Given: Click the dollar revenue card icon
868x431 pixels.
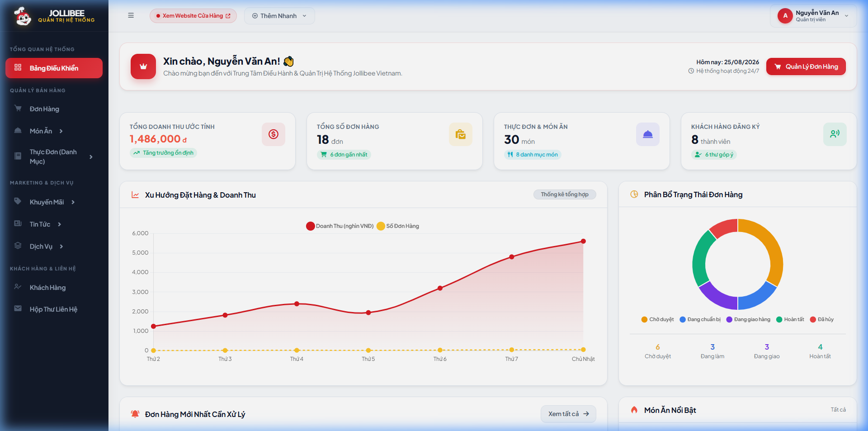Looking at the screenshot, I should [274, 134].
